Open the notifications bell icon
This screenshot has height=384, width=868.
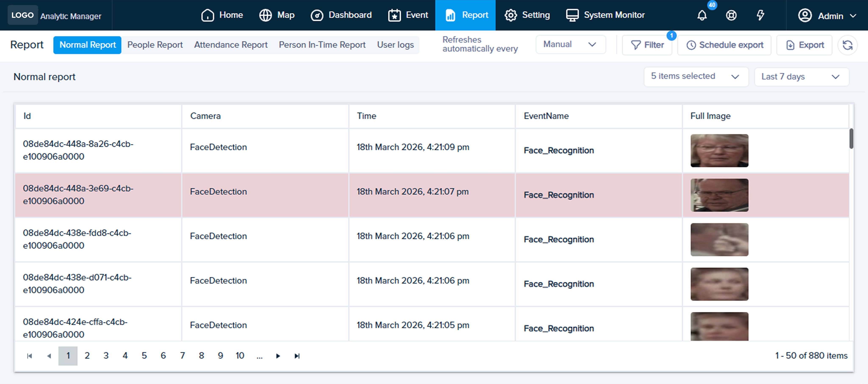coord(702,15)
